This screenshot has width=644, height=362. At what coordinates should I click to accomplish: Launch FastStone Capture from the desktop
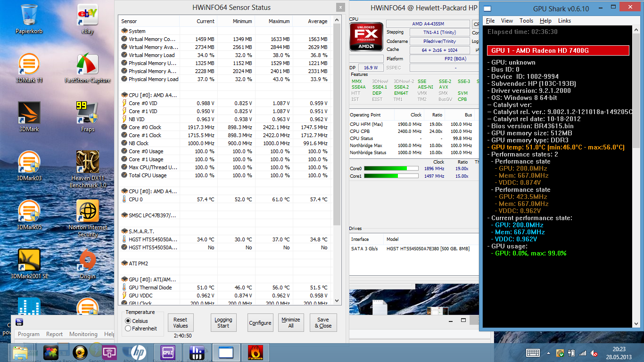point(87,68)
